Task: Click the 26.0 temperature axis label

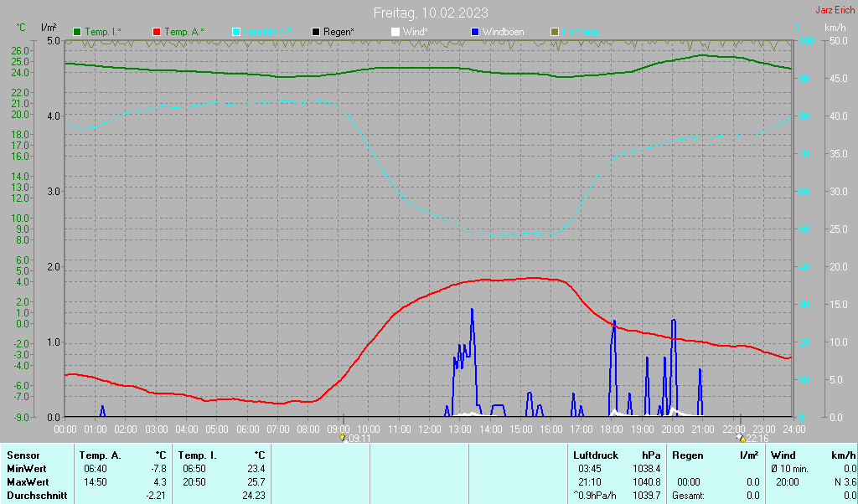Action: [20, 50]
